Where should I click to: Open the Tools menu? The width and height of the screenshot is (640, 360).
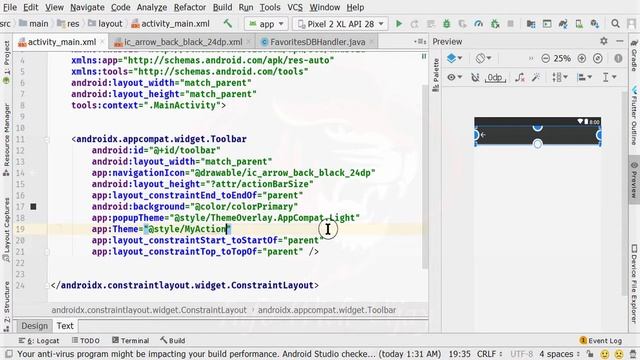(x=270, y=7)
